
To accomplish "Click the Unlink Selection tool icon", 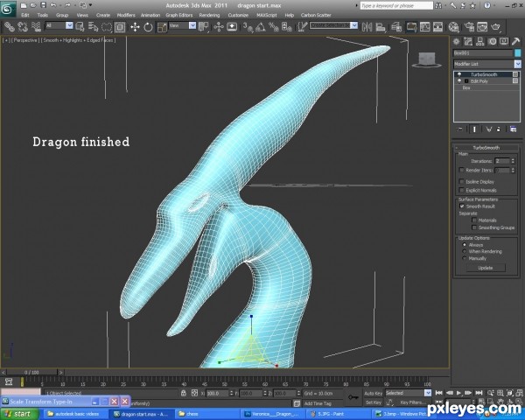I will [23, 27].
